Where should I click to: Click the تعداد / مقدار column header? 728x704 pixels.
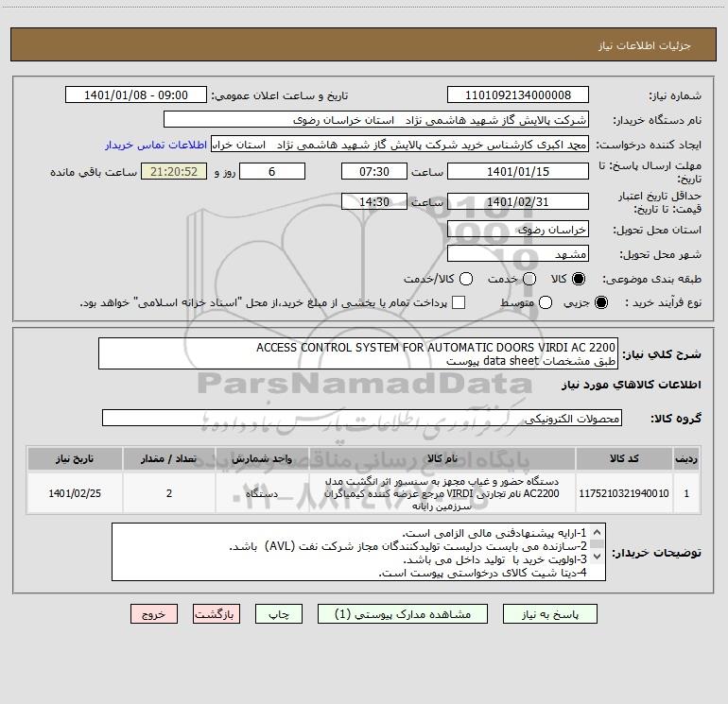(x=169, y=458)
